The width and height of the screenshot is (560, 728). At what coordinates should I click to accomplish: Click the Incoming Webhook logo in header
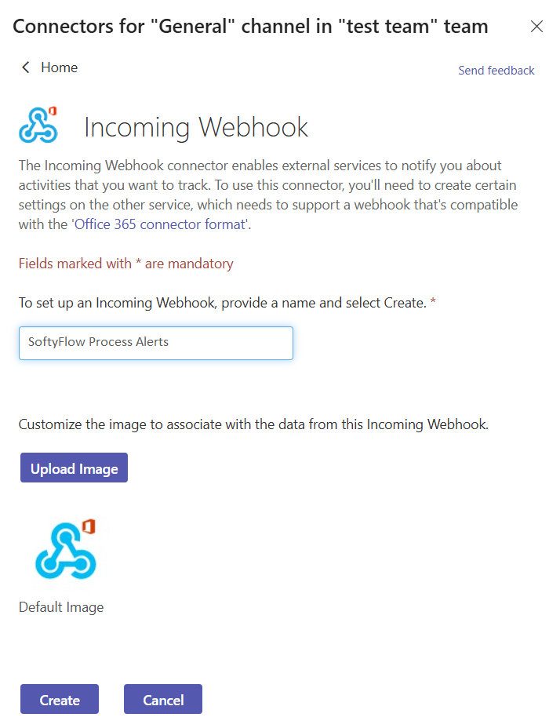[x=38, y=125]
